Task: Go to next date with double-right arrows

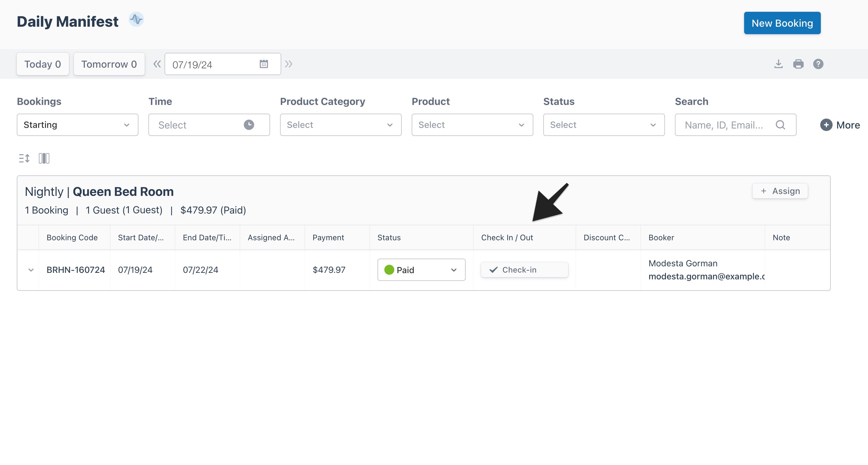Action: tap(288, 64)
